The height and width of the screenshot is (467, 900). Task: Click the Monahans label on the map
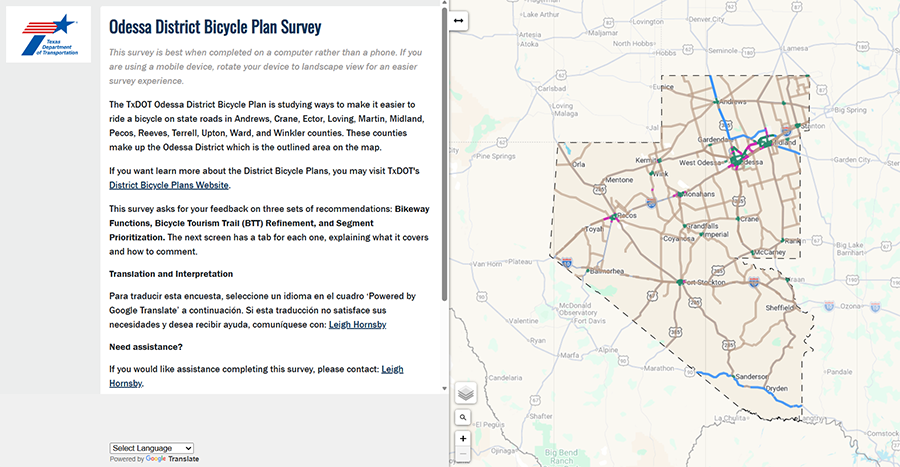point(699,194)
